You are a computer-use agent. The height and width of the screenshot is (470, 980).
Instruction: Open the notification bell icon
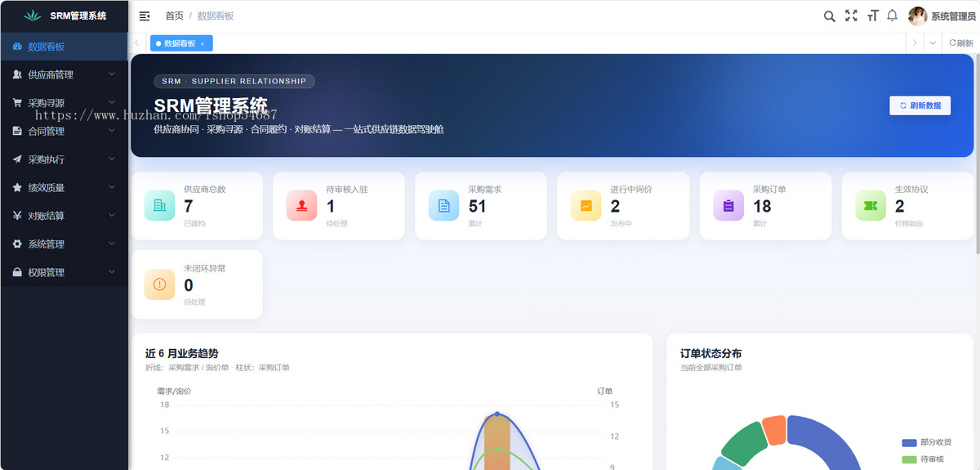coord(892,16)
